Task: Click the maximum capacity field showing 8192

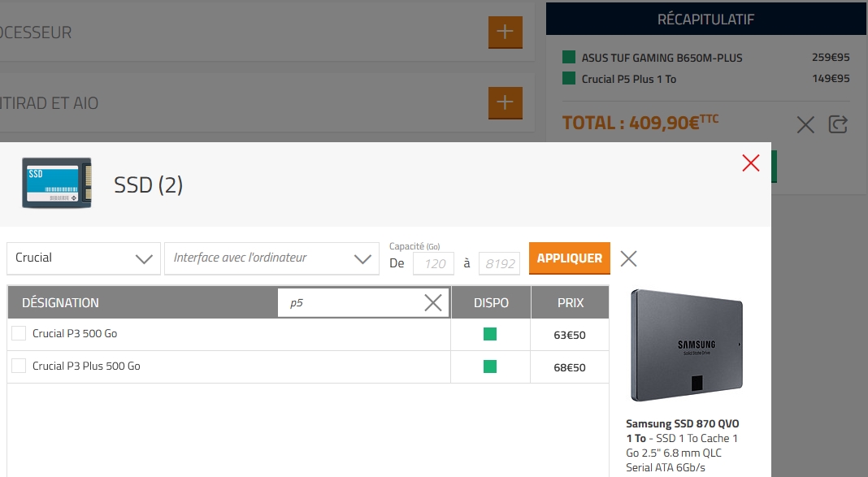Action: pyautogui.click(x=499, y=263)
